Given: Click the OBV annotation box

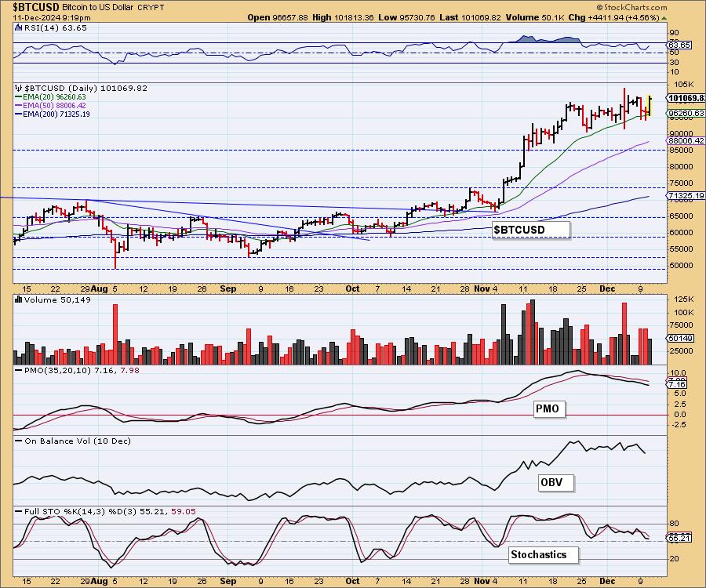Looking at the screenshot, I should tap(556, 483).
